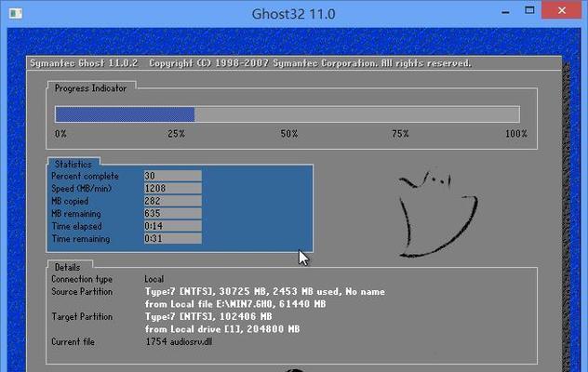Close the Ghost32 11.0 window

(561, 10)
